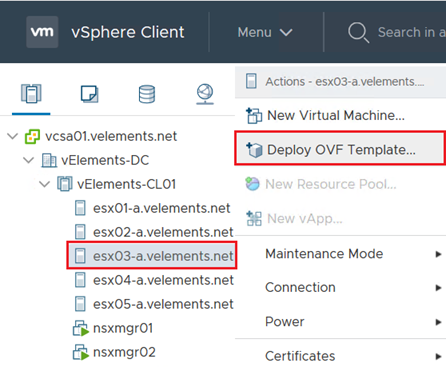Click the New vApp icon
446x367 pixels.
[254, 219]
